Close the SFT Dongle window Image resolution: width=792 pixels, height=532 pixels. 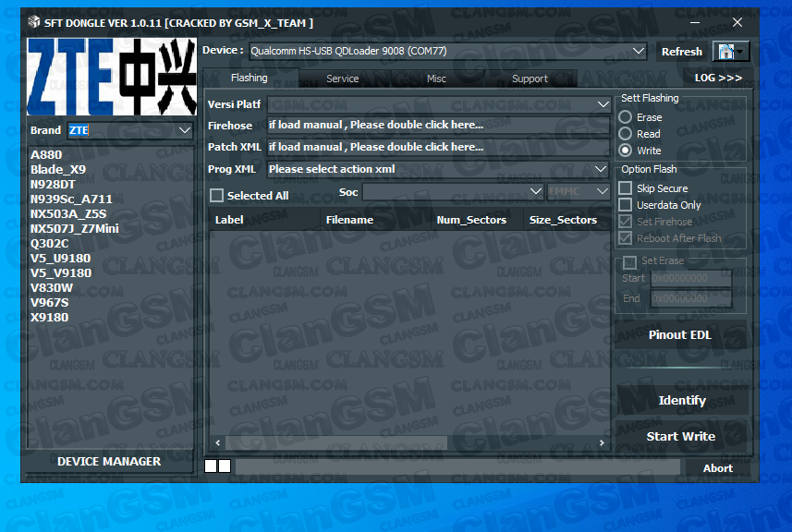point(737,22)
